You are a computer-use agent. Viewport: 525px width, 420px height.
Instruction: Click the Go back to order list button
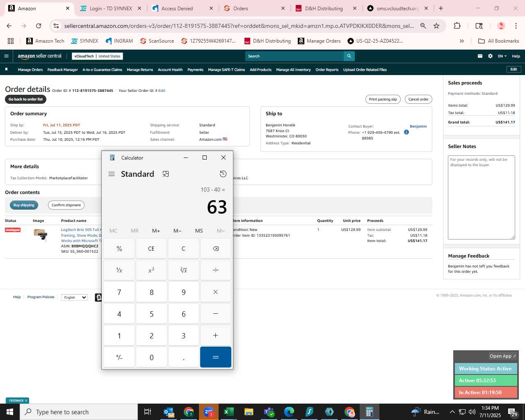point(25,99)
